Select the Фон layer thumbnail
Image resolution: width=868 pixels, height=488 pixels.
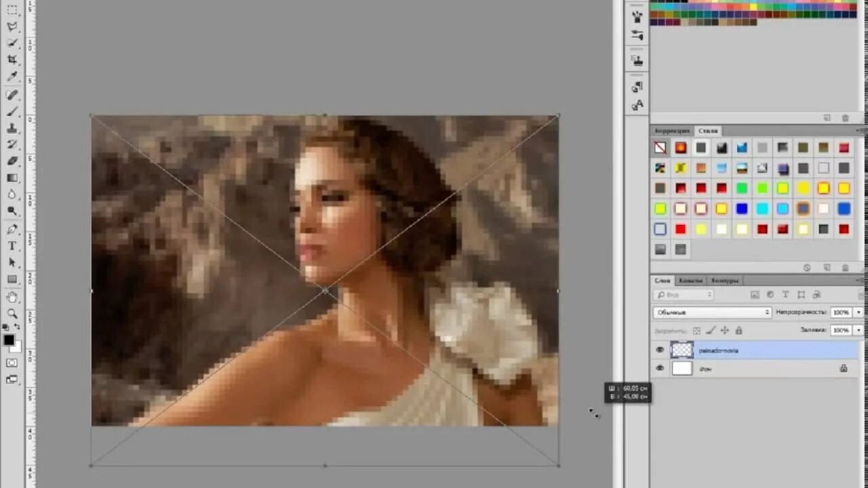[x=682, y=368]
